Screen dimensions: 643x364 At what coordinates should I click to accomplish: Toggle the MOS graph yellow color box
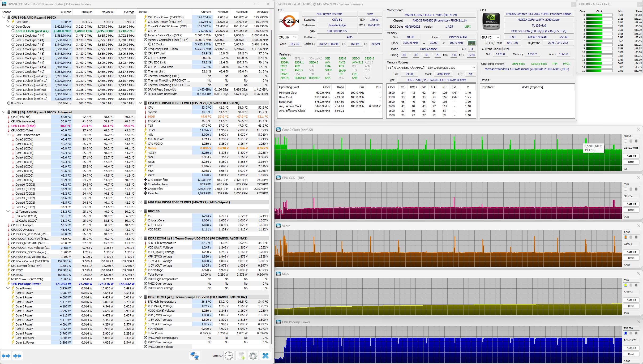point(625,285)
